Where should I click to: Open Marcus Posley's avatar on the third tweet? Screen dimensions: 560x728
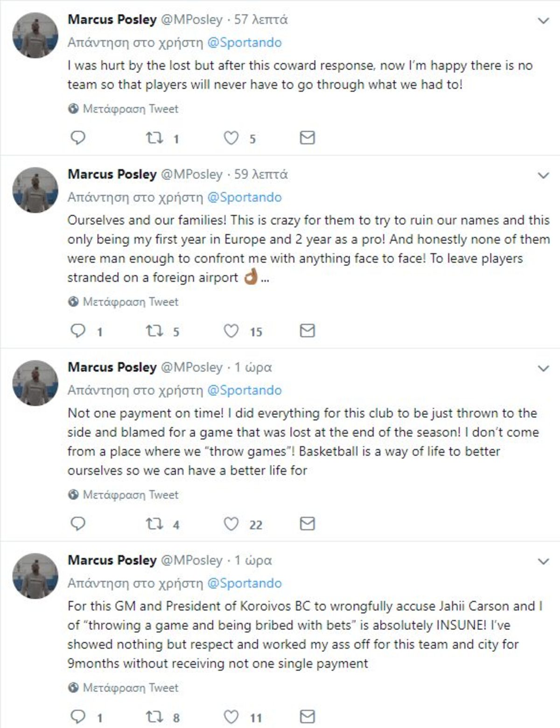(35, 383)
